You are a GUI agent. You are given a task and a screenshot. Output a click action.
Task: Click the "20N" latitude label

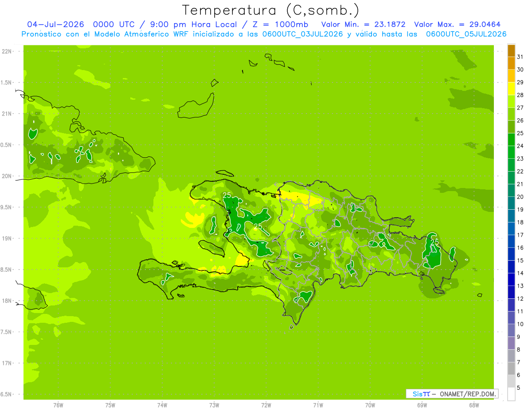[x=7, y=176]
